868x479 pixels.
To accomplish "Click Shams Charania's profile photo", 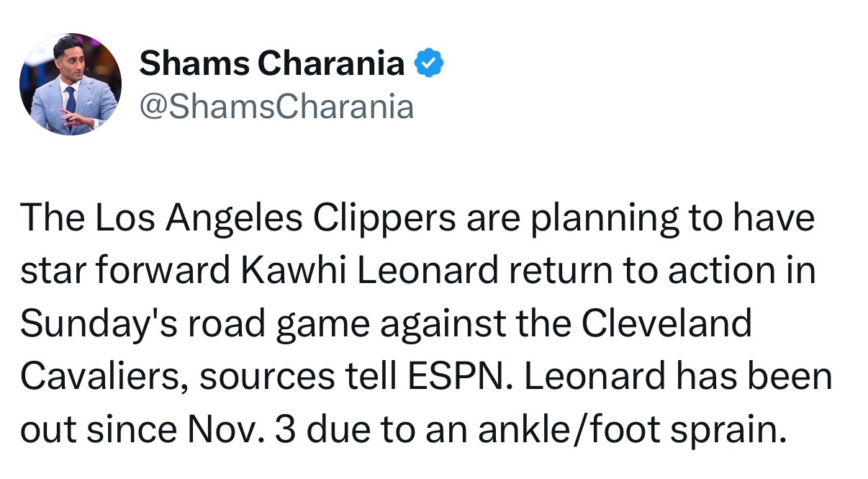I will pos(71,84).
